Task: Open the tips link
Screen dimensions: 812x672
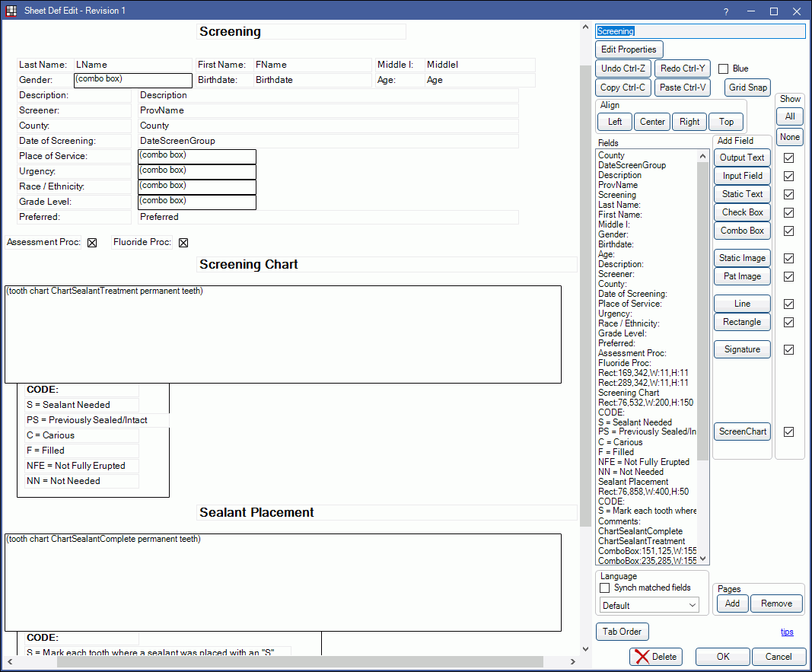Action: pyautogui.click(x=787, y=632)
